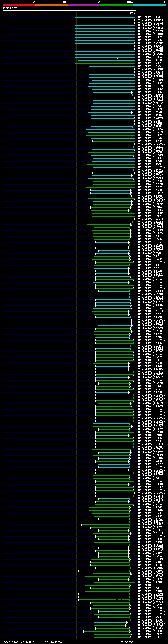The height and width of the screenshot is (644, 168).
Task: Click the orange ~40% identity legend segment
Action: (51, 5)
